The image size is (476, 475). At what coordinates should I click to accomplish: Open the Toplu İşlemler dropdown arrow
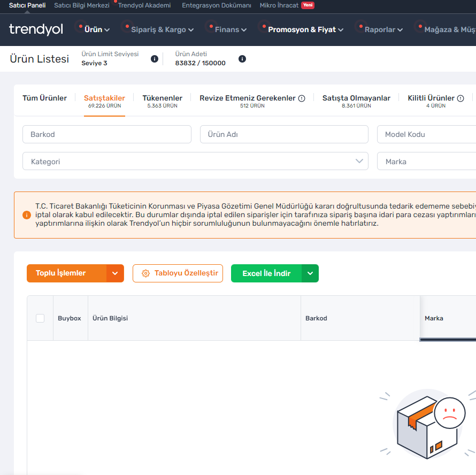pos(115,273)
